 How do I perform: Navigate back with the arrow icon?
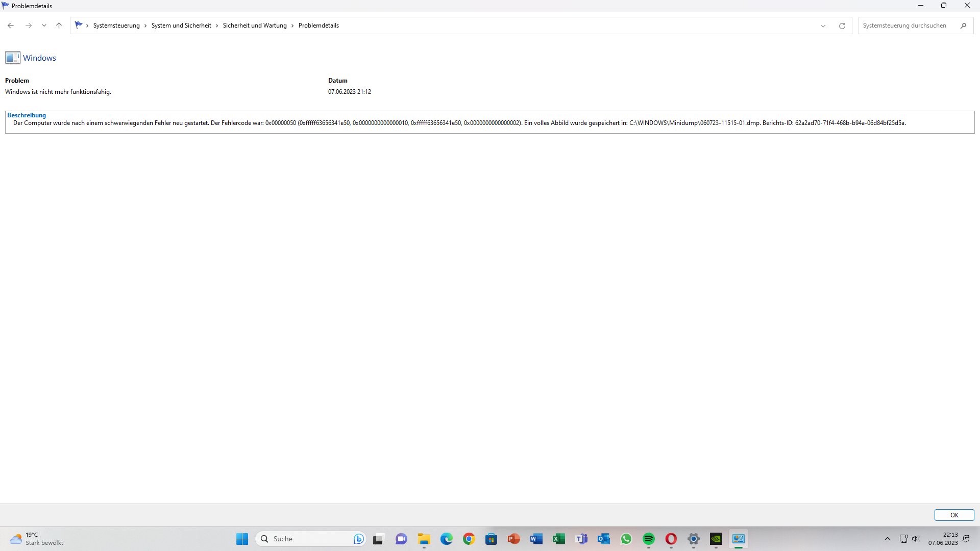10,25
